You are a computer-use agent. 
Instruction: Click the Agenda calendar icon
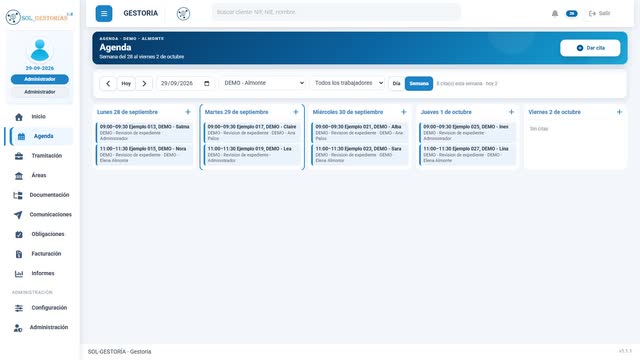click(21, 136)
